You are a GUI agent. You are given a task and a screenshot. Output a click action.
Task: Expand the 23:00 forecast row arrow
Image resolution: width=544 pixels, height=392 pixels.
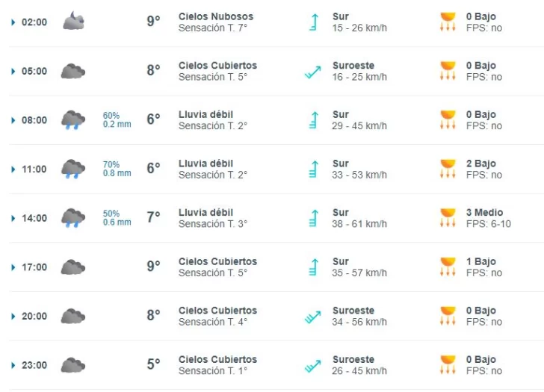click(x=13, y=365)
